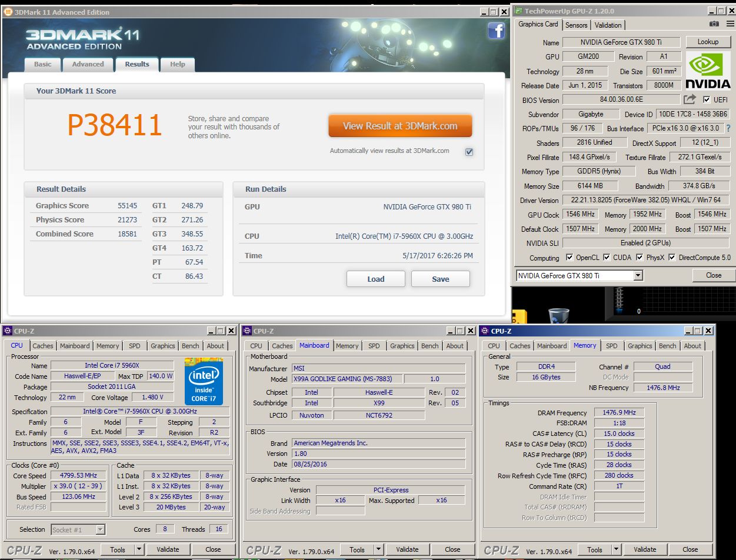The height and width of the screenshot is (560, 736).
Task: Open the Caches tab in CPU-Z CPU window
Action: click(43, 346)
